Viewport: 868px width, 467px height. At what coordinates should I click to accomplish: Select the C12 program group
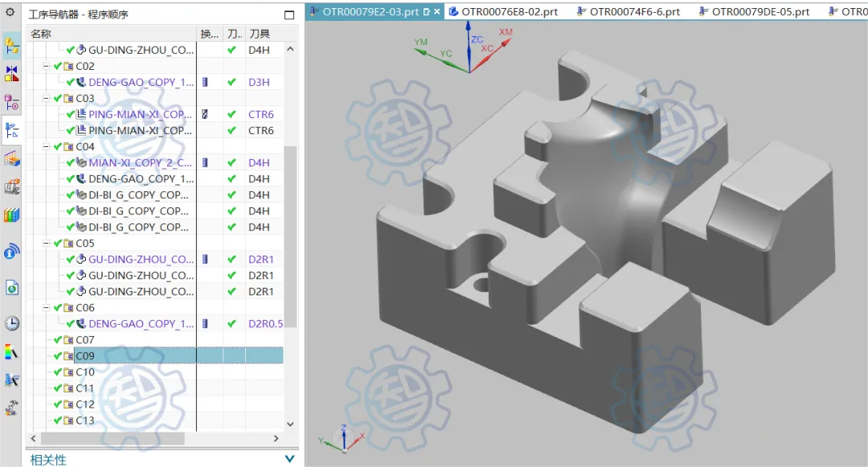84,404
